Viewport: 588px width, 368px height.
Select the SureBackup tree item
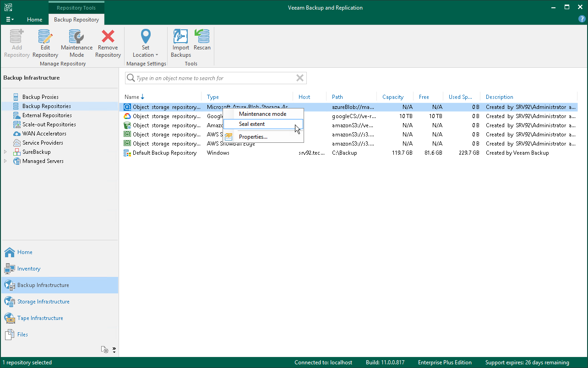(36, 152)
